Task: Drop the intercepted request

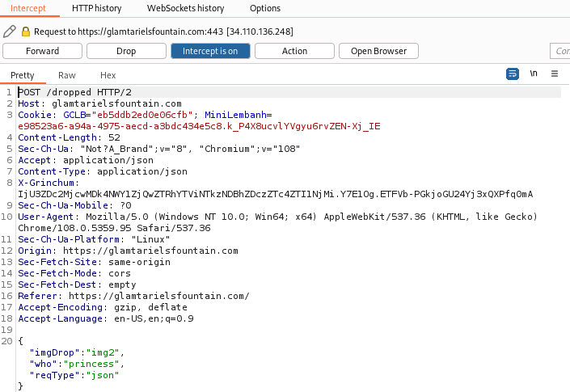Action: coord(125,51)
